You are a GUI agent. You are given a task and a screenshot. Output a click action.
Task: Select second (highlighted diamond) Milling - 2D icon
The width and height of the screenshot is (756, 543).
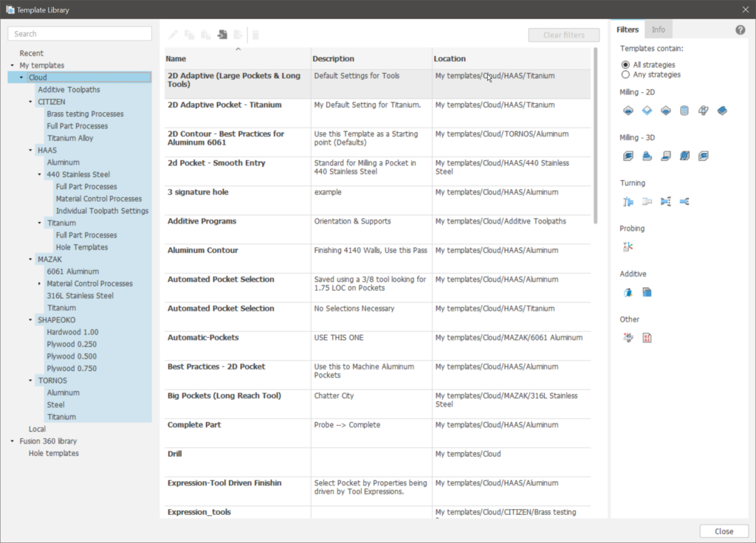[647, 111]
